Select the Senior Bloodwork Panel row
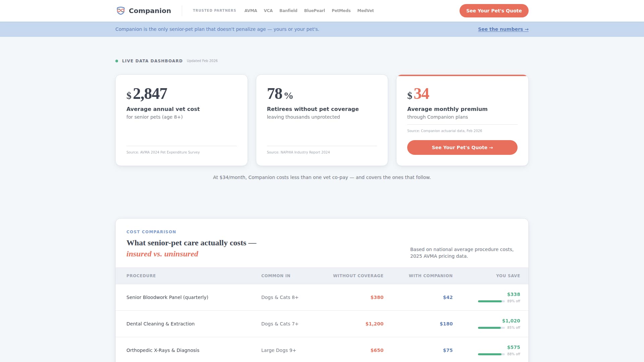 pos(167,297)
